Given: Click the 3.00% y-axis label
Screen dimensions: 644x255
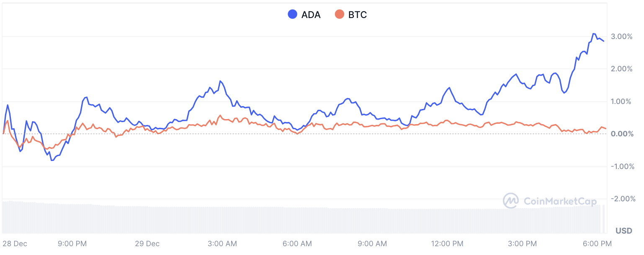Looking at the screenshot, I should click(621, 36).
